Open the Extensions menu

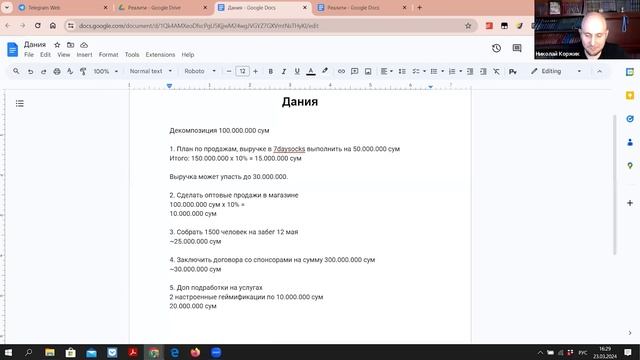(x=160, y=55)
